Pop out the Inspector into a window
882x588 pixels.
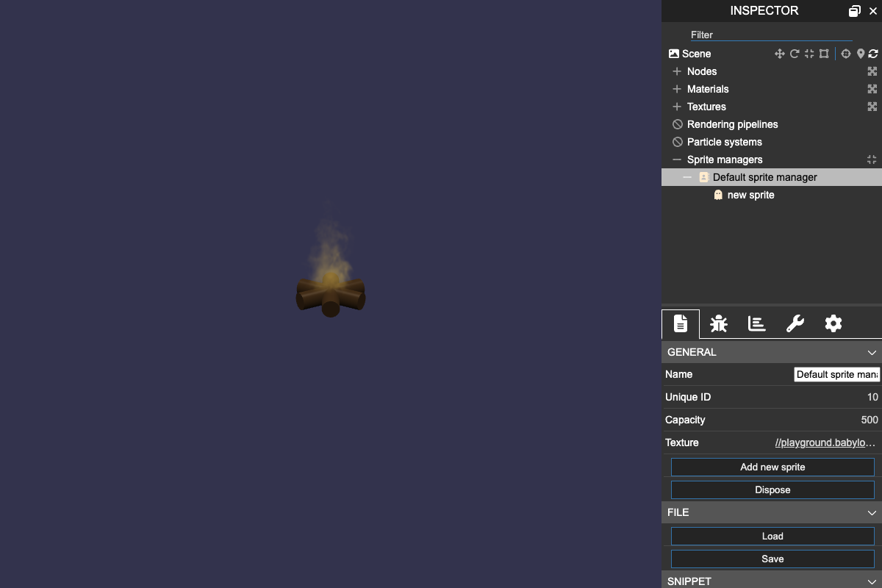point(854,11)
